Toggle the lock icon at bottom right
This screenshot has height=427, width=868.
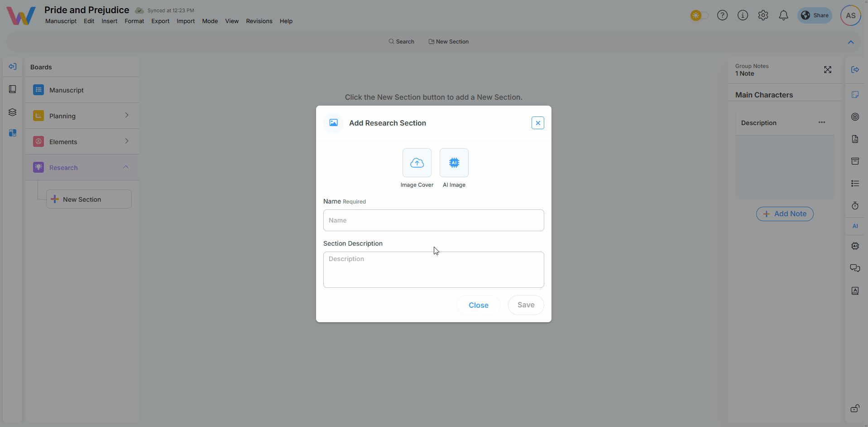(x=855, y=408)
